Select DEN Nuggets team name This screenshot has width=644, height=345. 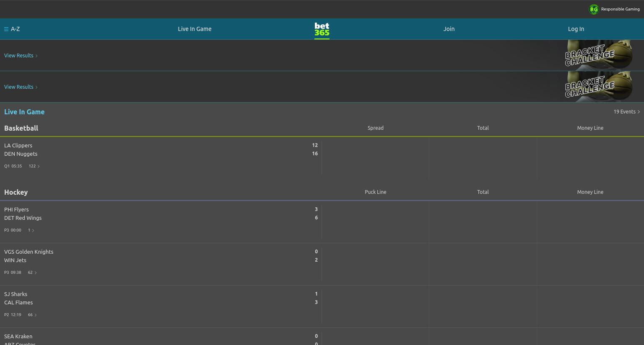click(x=21, y=154)
